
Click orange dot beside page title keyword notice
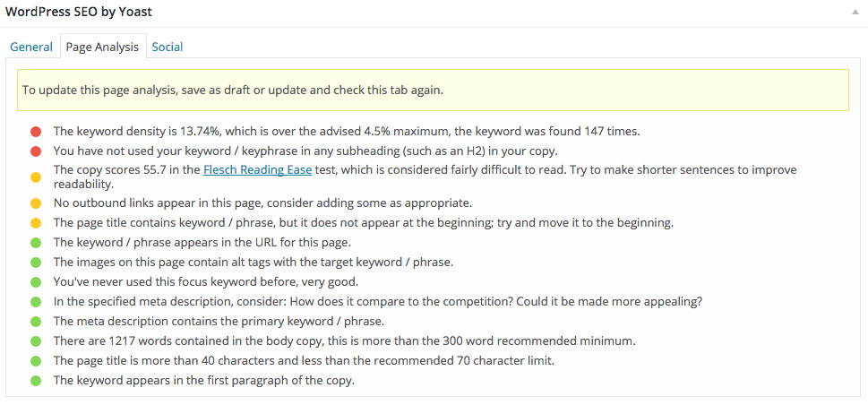pyautogui.click(x=36, y=222)
